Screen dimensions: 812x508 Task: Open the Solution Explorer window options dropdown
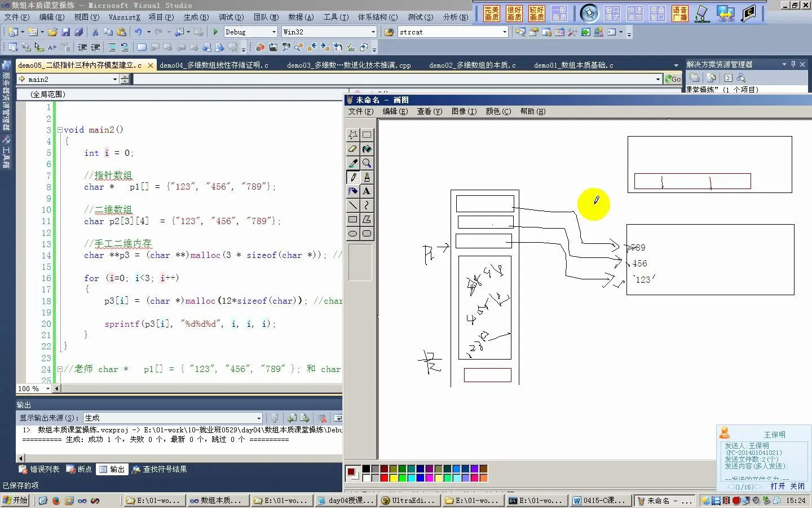coord(784,64)
